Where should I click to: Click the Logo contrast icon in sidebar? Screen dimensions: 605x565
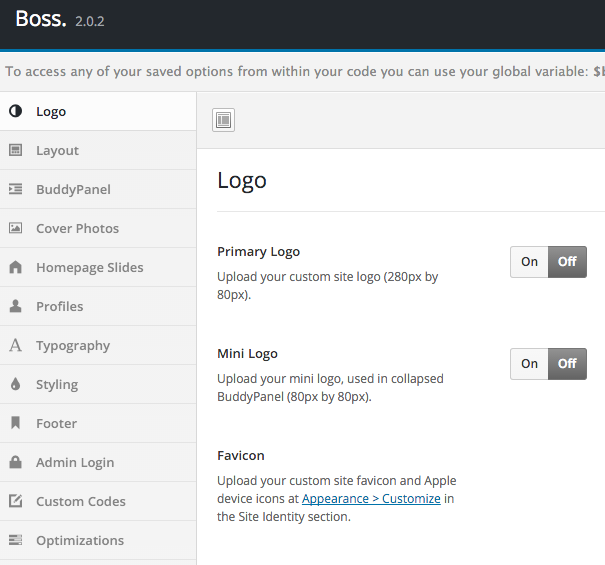(x=15, y=111)
